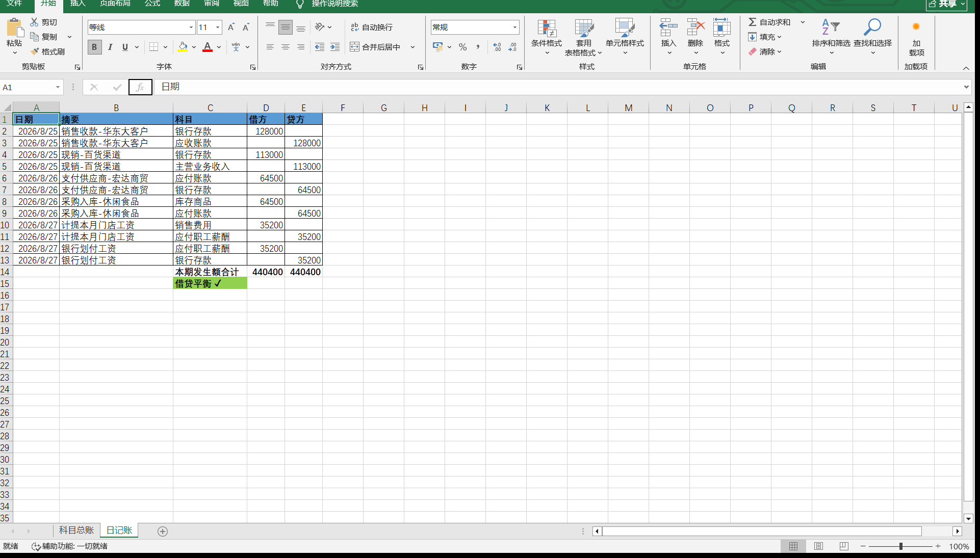Viewport: 980px width, 558px height.
Task: Expand the Merge & Center dropdown arrow
Action: click(412, 47)
